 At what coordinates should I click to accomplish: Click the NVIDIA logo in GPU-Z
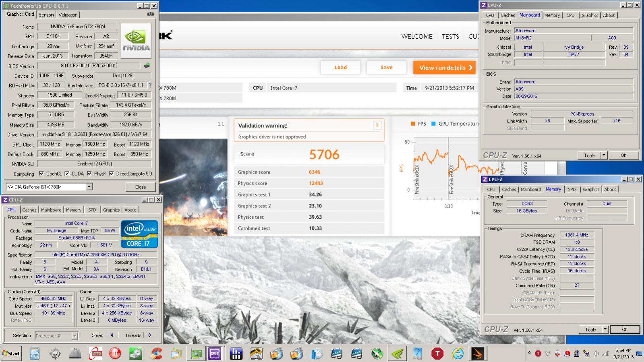pyautogui.click(x=136, y=41)
